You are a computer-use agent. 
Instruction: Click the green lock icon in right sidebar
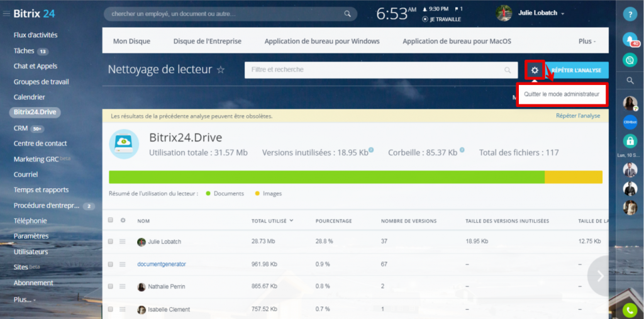pos(630,141)
